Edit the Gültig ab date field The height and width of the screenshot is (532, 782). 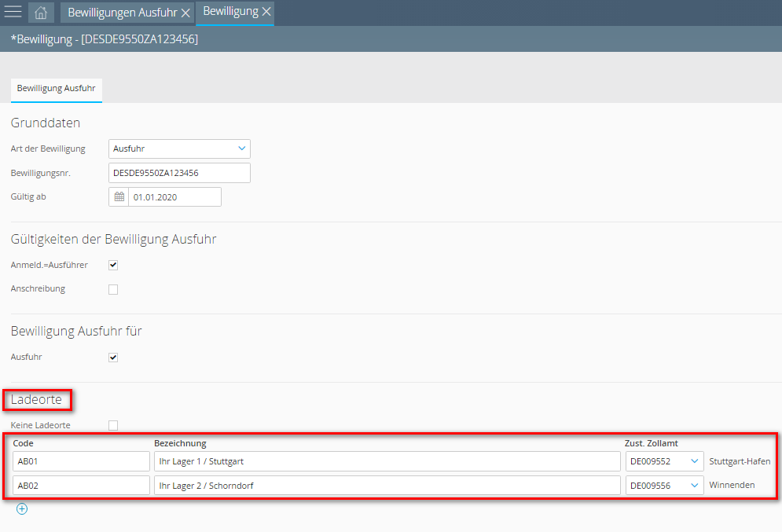pyautogui.click(x=174, y=197)
